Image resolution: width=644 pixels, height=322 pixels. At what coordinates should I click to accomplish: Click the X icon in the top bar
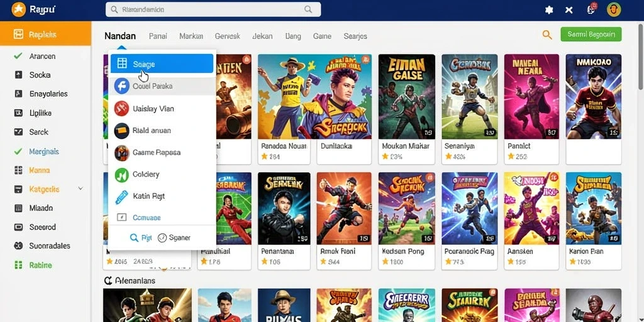[x=569, y=10]
